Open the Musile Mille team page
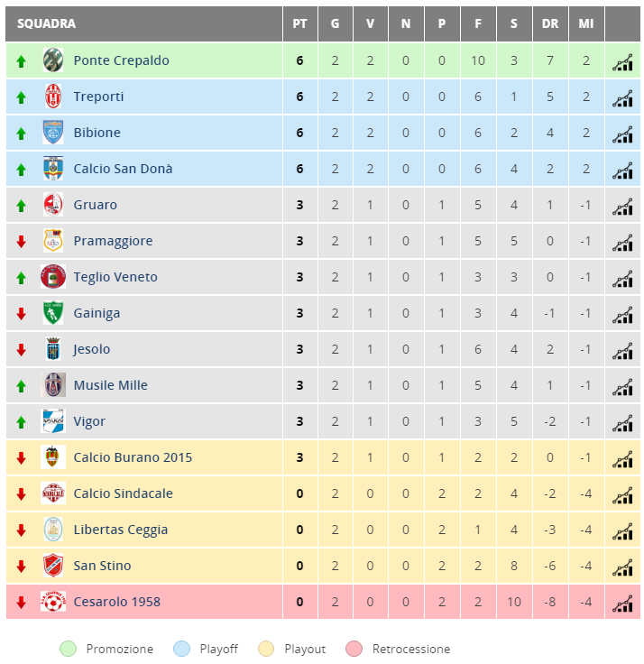This screenshot has width=644, height=664. 111,385
